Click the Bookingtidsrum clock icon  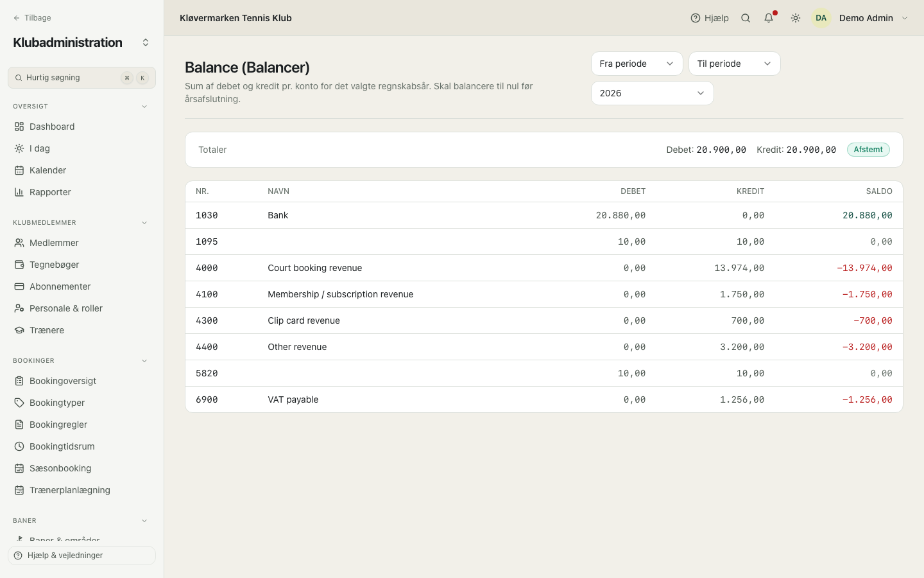(x=19, y=446)
